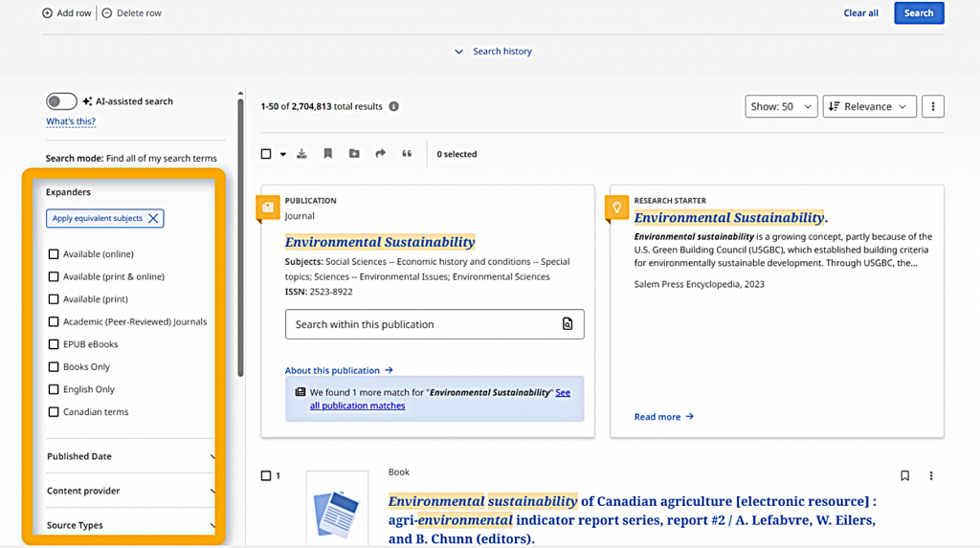Click the Delete row minus icon
Viewport: 980px width, 548px height.
tap(107, 13)
